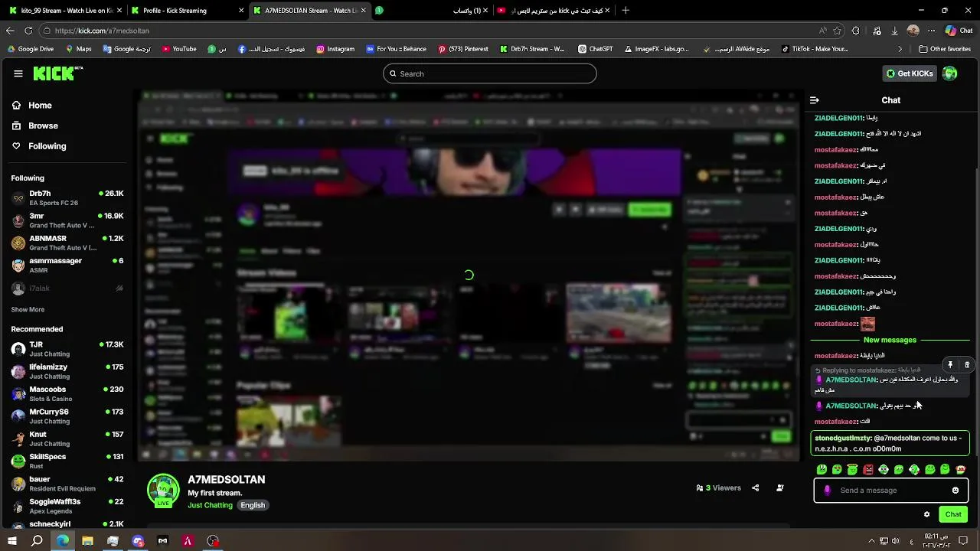Viewport: 980px width, 551px height.
Task: Click the Send a message field
Action: (891, 491)
